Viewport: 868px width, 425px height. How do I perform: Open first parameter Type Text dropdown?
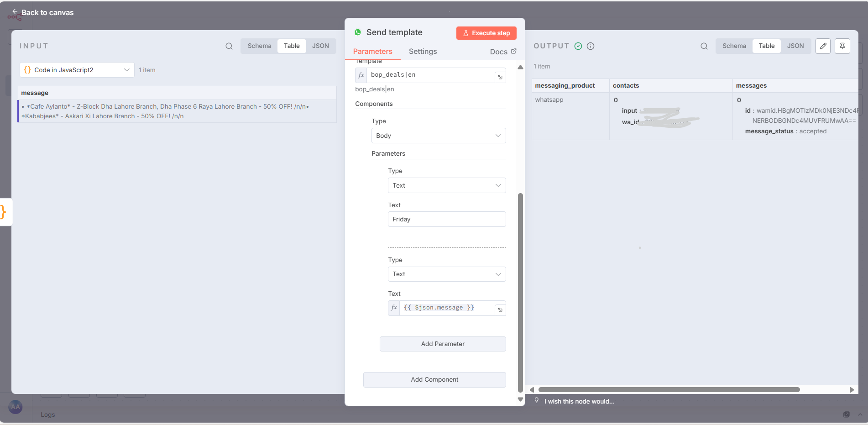click(x=446, y=185)
